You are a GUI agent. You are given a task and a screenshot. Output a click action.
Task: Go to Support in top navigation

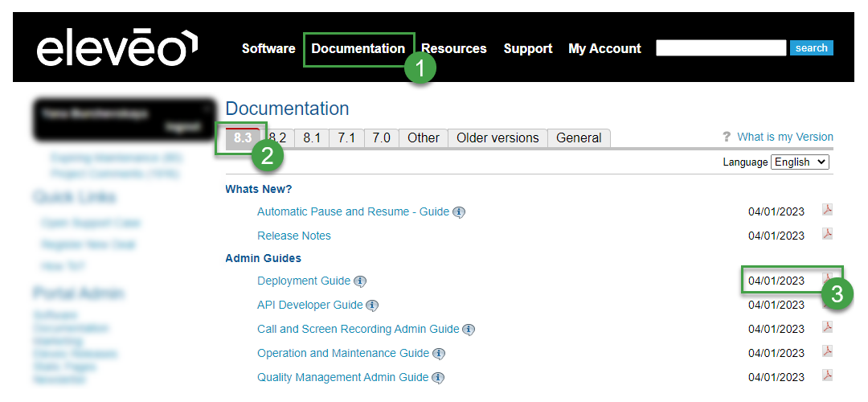click(528, 48)
